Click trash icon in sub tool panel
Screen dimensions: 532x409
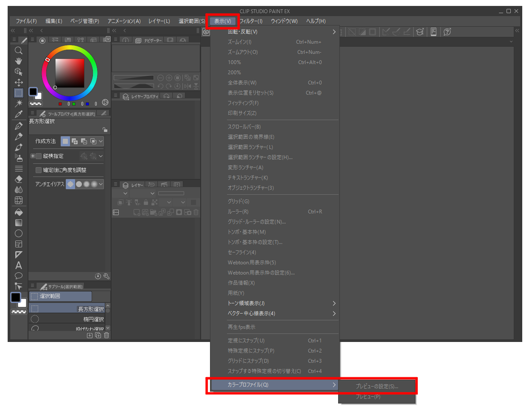[x=106, y=335]
